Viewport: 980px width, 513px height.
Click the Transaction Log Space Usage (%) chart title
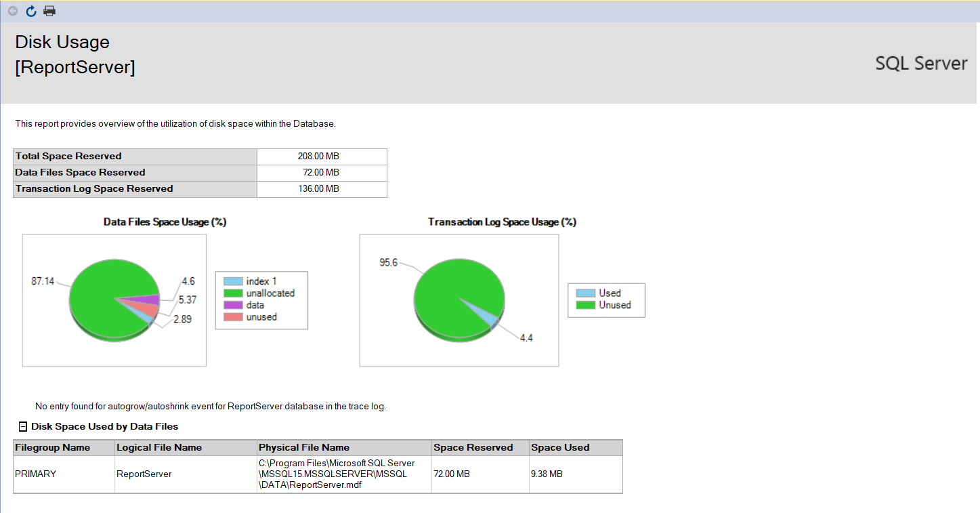pyautogui.click(x=502, y=222)
